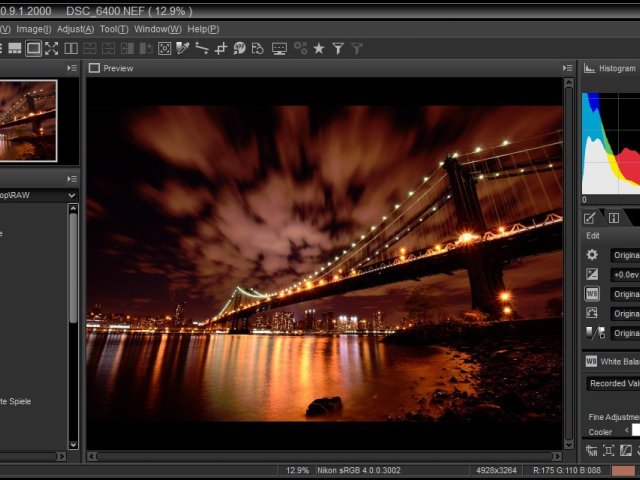Screen dimensions: 640x480
Task: Click the preview horizontal scrollbar track
Action: [324, 456]
